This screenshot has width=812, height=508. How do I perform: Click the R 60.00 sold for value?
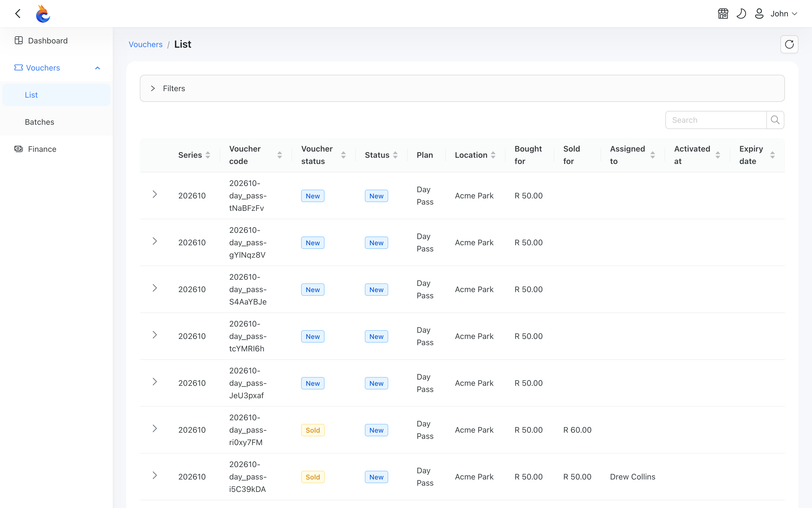tap(577, 430)
